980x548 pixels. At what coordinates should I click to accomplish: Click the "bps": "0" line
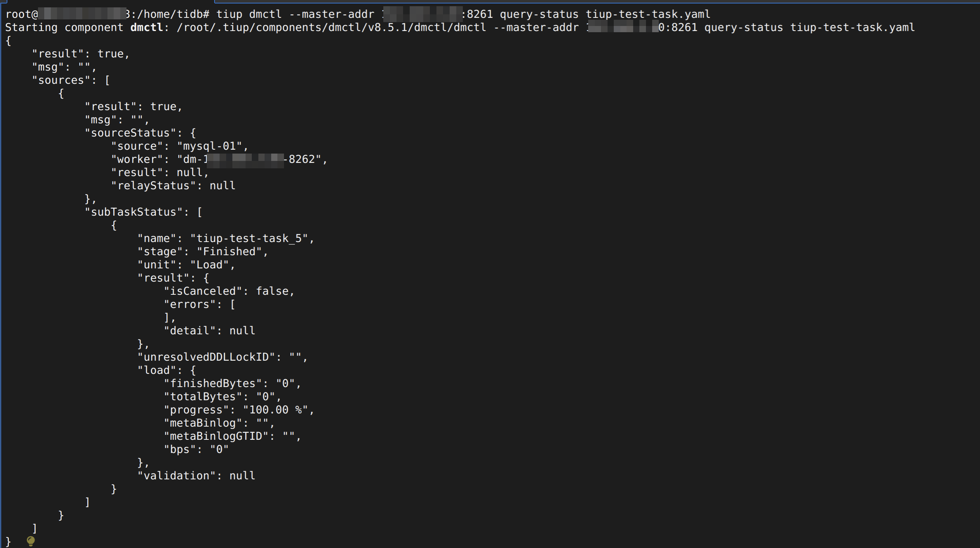[x=196, y=449]
